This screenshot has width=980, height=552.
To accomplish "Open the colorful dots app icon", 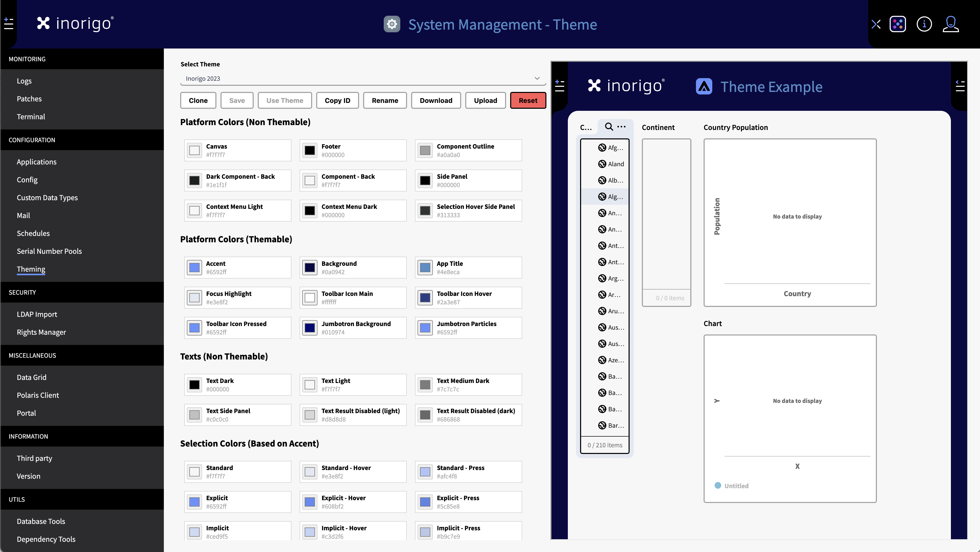I will 898,24.
